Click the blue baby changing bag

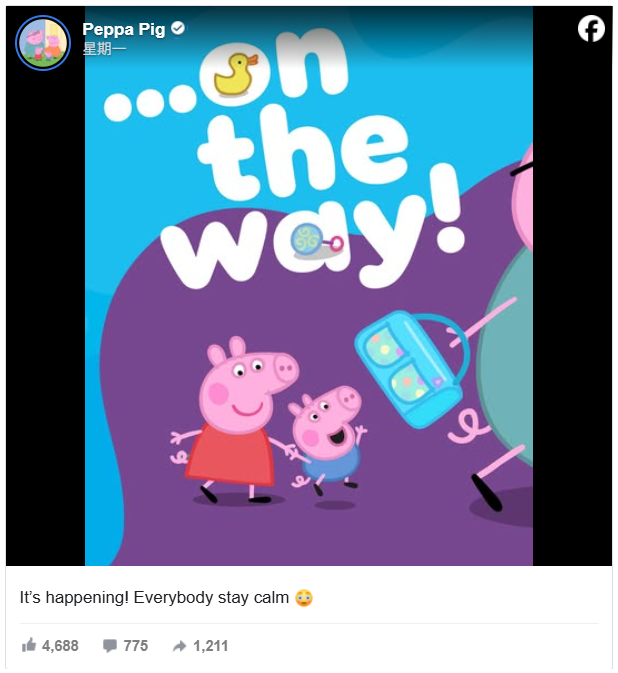[x=411, y=368]
